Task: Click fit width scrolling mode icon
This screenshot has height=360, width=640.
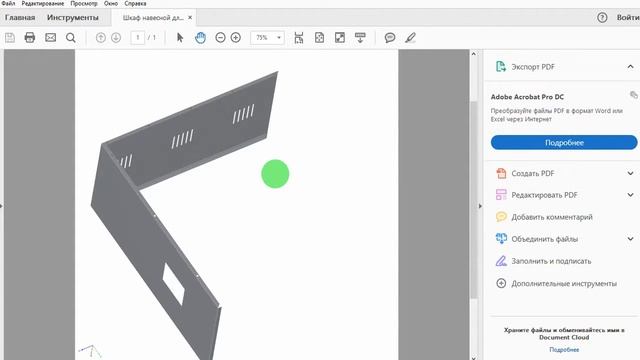Action: click(299, 38)
